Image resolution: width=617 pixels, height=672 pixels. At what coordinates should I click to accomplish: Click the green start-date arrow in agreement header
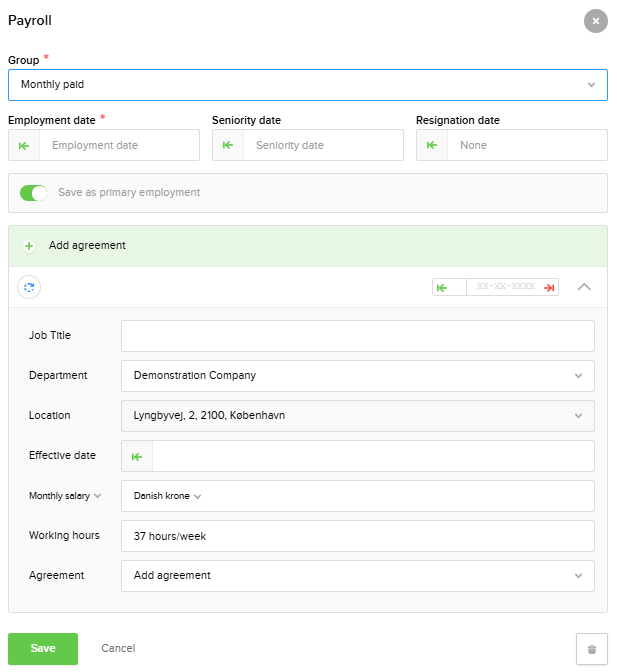442,287
